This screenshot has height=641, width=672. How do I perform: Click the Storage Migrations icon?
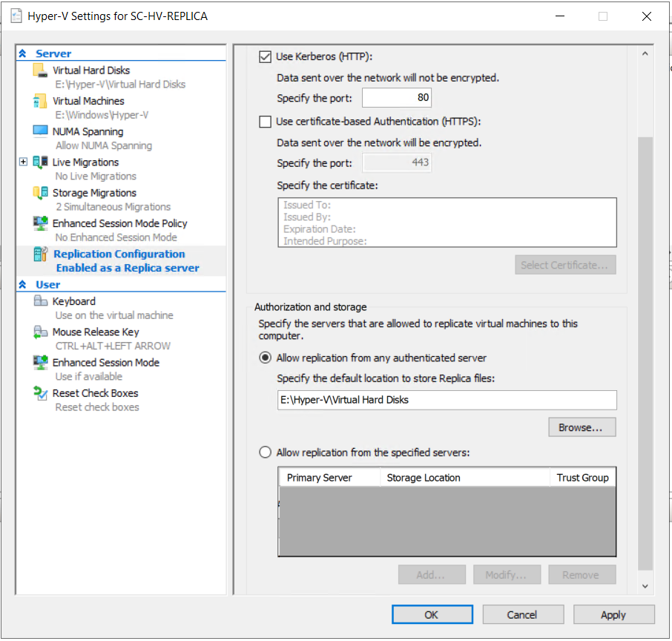(40, 193)
